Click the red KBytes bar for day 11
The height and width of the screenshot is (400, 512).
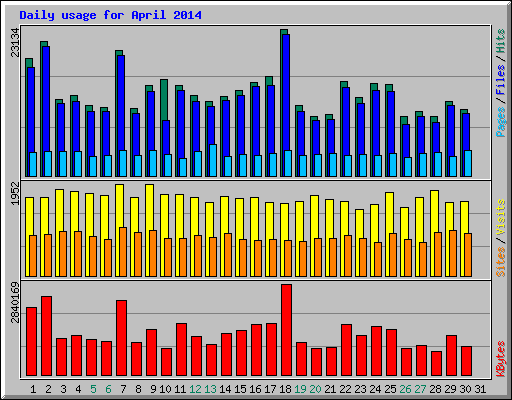[181, 349]
